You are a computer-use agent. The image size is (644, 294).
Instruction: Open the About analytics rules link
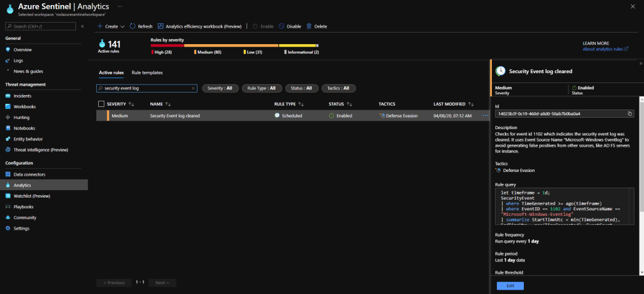tap(606, 49)
